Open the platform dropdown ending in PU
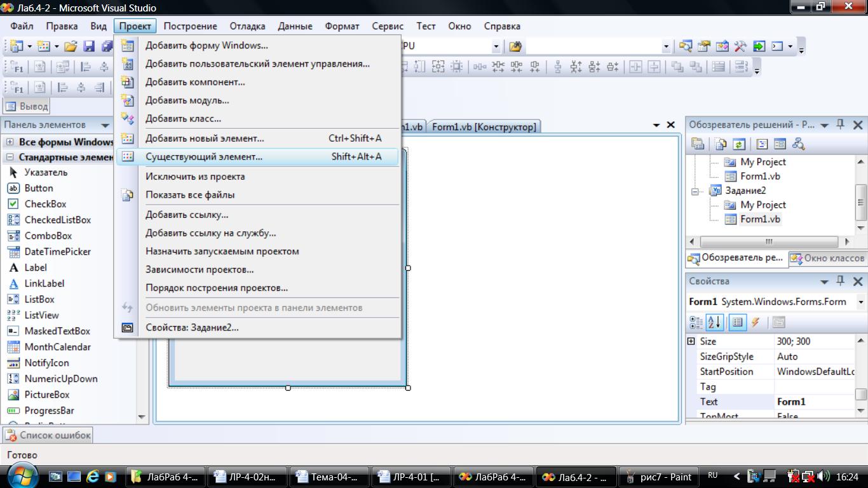Screen dimensions: 868x488 [496, 46]
